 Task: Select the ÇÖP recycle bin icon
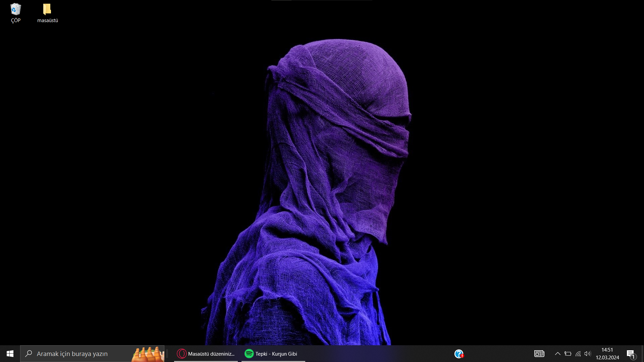(15, 13)
